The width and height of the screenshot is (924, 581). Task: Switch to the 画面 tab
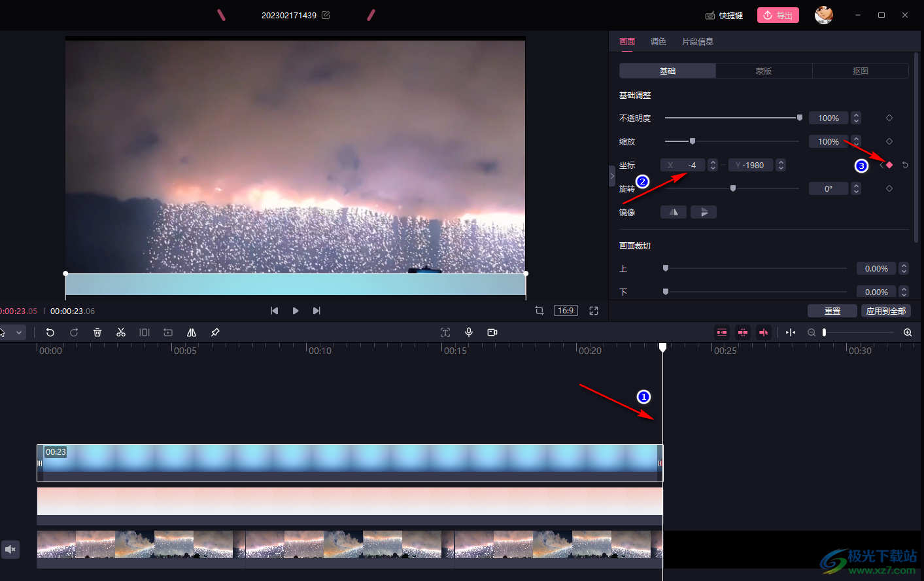pos(627,41)
